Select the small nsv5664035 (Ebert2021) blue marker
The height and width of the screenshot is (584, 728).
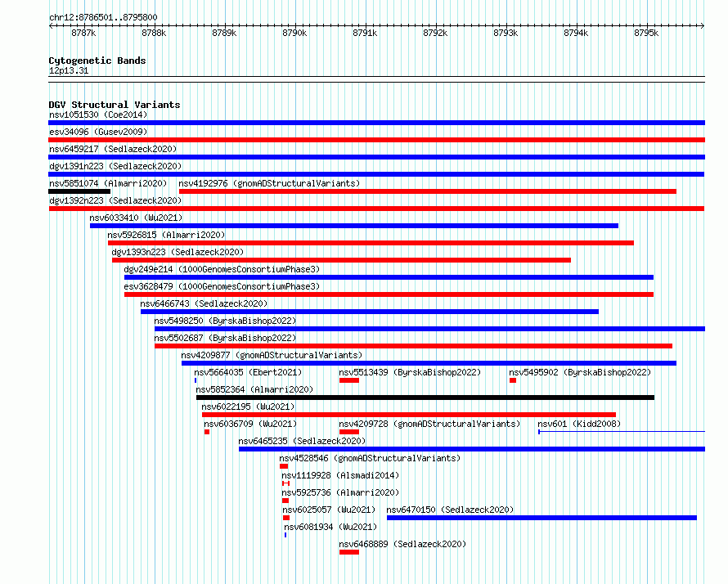click(195, 380)
